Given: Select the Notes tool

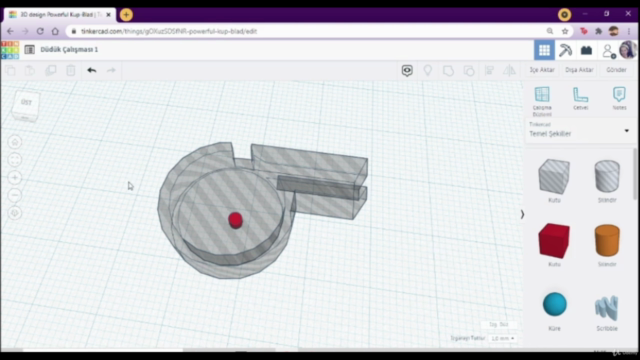Looking at the screenshot, I should pyautogui.click(x=619, y=98).
